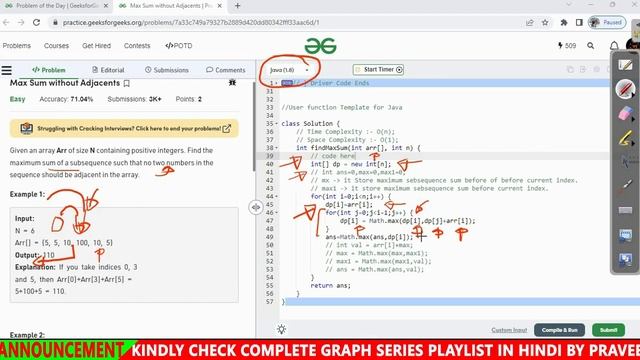Toggle the browser side panel
Image resolution: width=640 pixels, height=360 pixels.
click(x=579, y=22)
